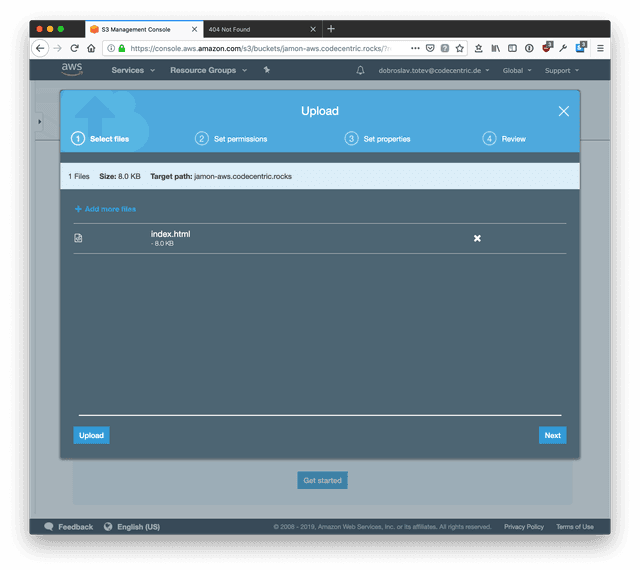Screen dimensions: 640x570
Task: Remove index.html from upload list
Action: pos(477,238)
